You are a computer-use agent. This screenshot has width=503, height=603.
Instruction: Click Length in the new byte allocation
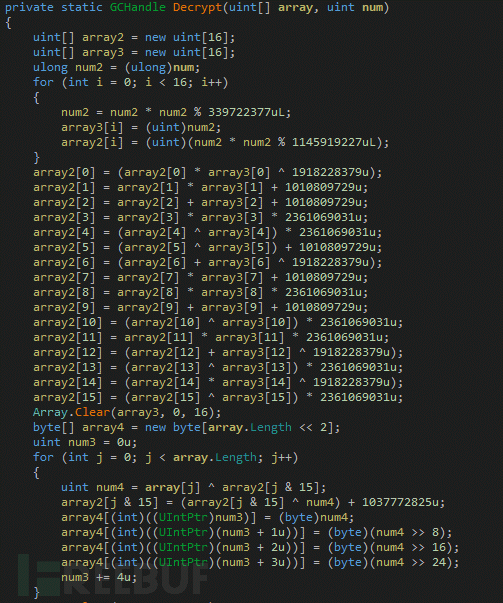tap(271, 427)
